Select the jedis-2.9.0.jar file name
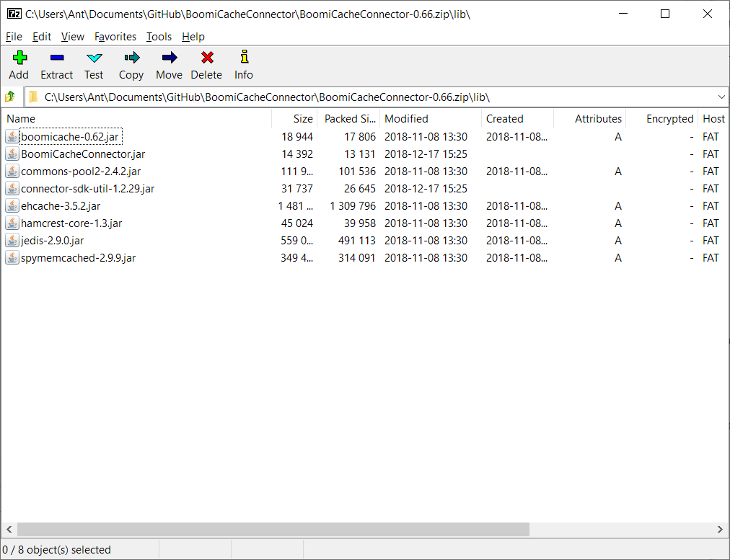 click(x=52, y=241)
